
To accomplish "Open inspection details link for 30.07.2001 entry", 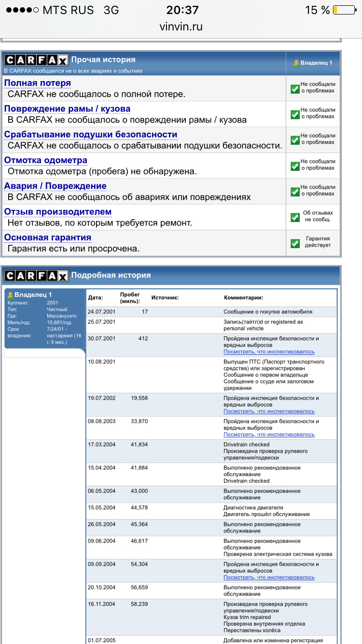I will pos(269,352).
